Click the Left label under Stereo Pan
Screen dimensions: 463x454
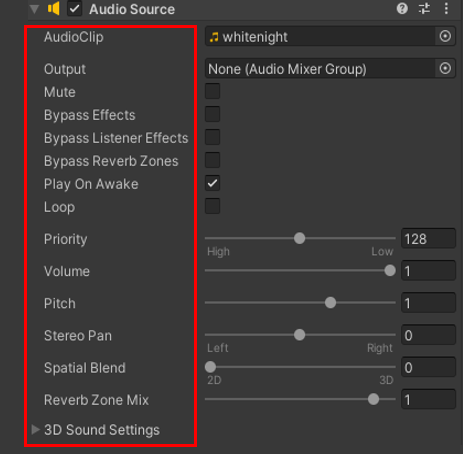[218, 348]
